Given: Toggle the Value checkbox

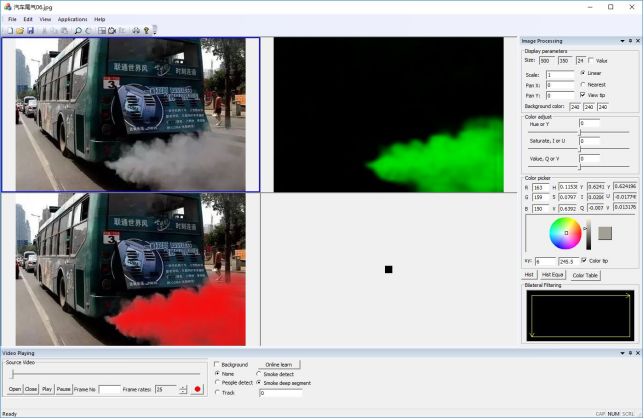Looking at the screenshot, I should point(591,60).
